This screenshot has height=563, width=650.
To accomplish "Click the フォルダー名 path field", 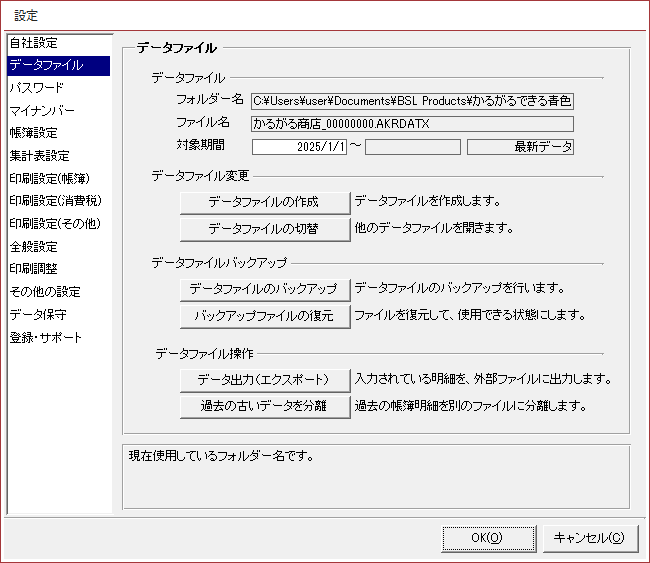I will [x=412, y=101].
